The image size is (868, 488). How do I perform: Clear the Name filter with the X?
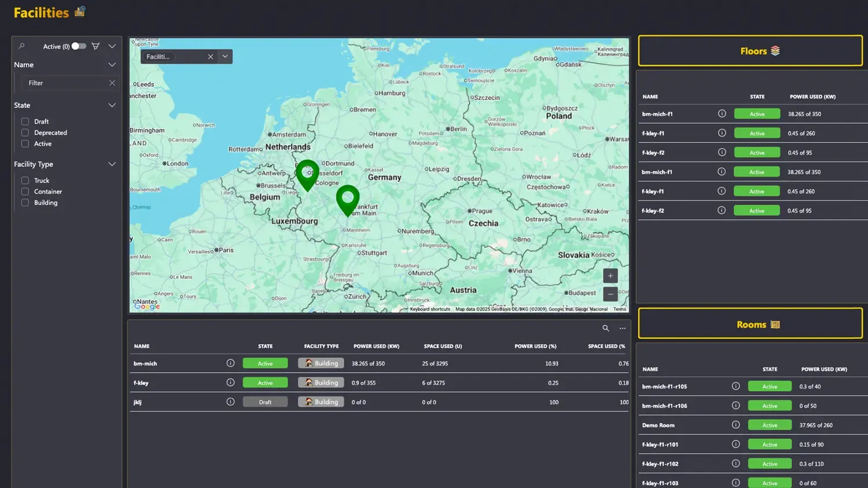coord(112,83)
